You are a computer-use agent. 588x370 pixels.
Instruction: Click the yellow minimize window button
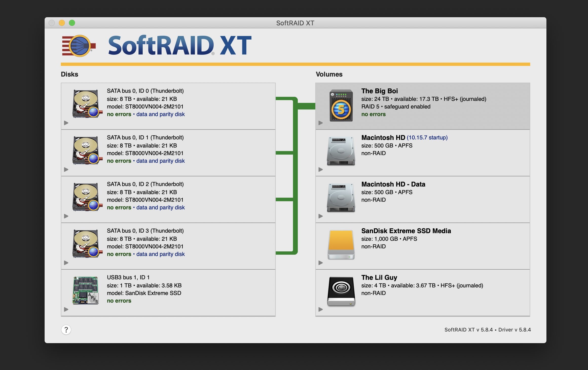coord(62,23)
